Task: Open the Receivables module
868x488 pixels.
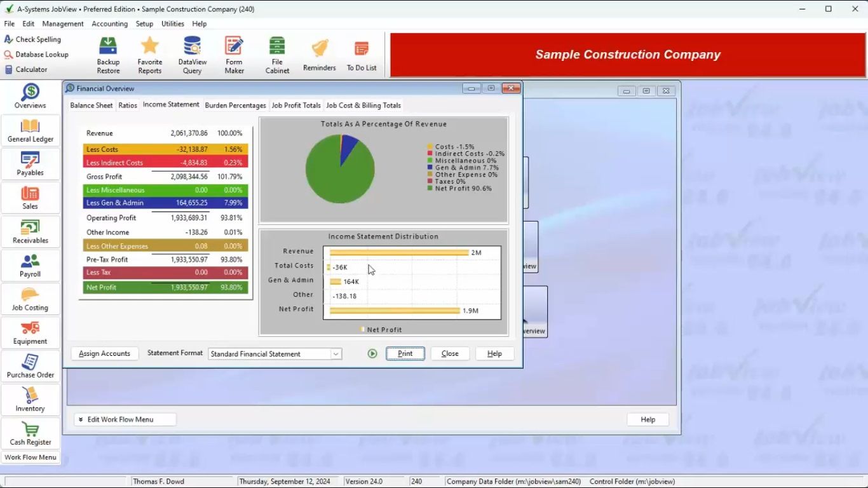Action: pos(31,231)
